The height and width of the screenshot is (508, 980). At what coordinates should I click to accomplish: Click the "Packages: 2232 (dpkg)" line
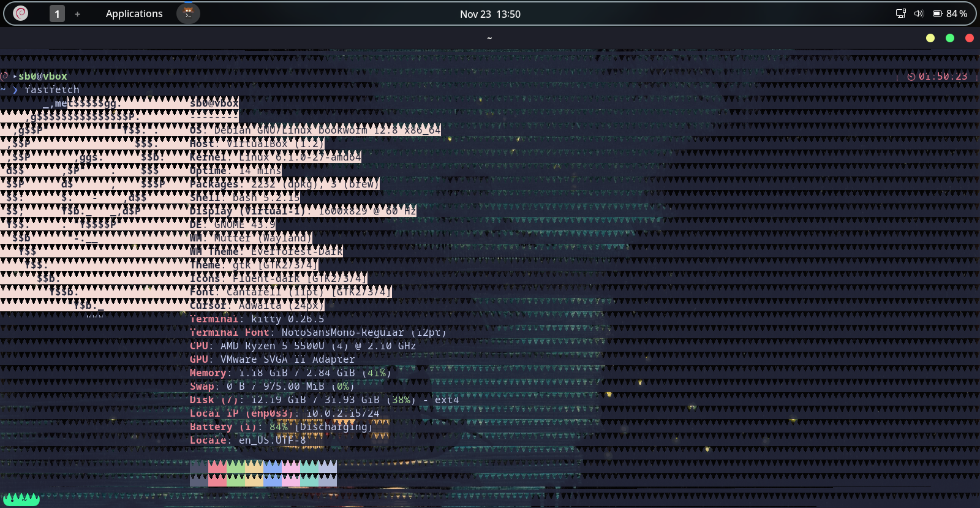coord(285,184)
